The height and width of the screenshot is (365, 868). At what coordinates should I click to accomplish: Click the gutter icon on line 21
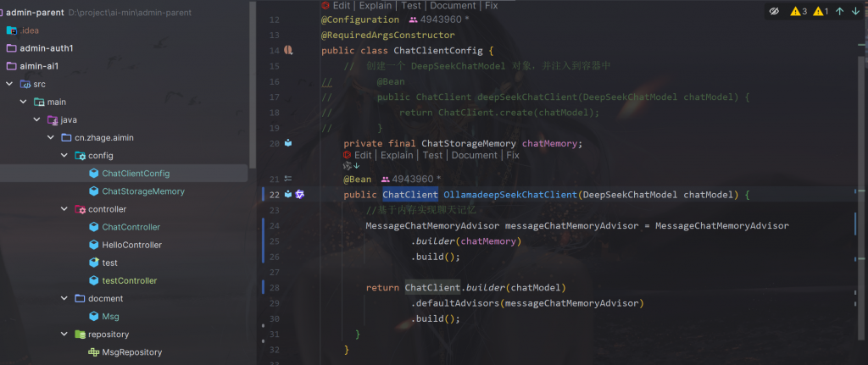point(288,179)
